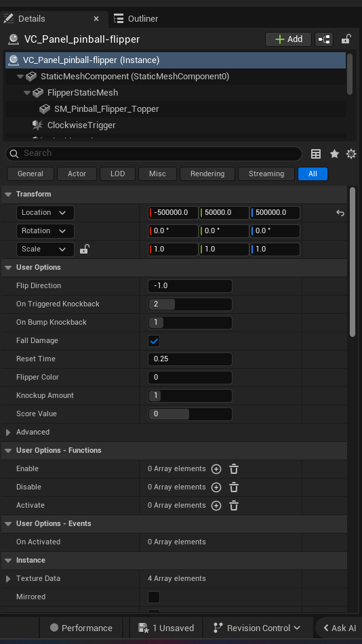The width and height of the screenshot is (362, 644).
Task: Filter by Misc category
Action: 157,174
